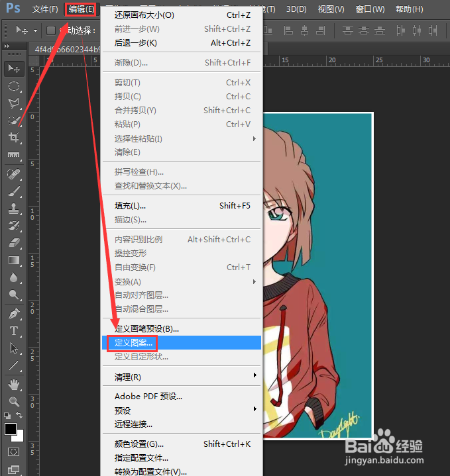Viewport: 450px width, 476px height.
Task: Expand the 选择性粘贴(I) submenu
Action: tap(182, 139)
